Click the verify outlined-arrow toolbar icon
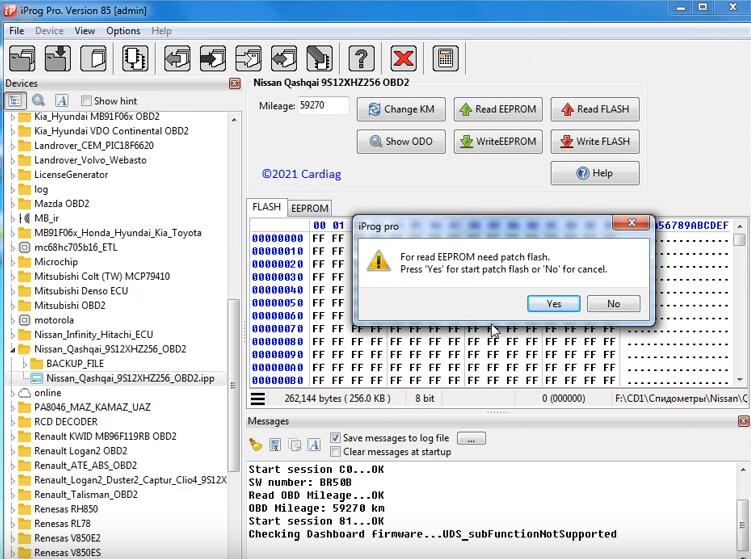The width and height of the screenshot is (751, 559). (x=248, y=58)
